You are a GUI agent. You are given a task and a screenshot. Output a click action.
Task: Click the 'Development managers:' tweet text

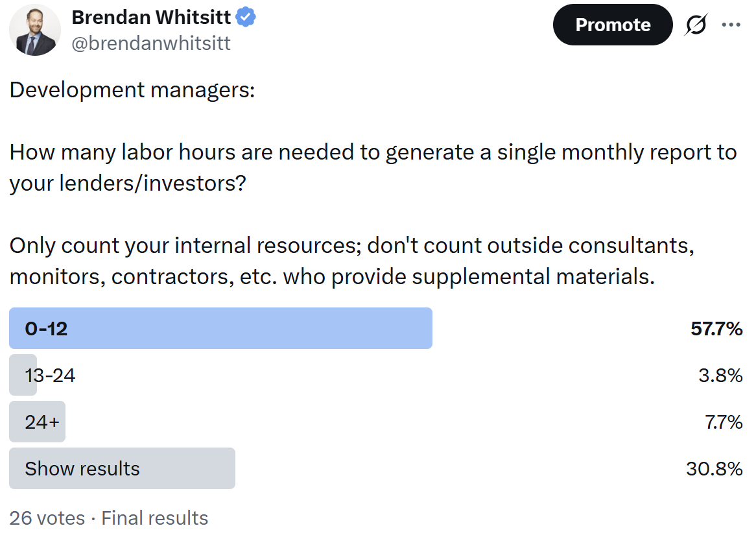point(132,90)
